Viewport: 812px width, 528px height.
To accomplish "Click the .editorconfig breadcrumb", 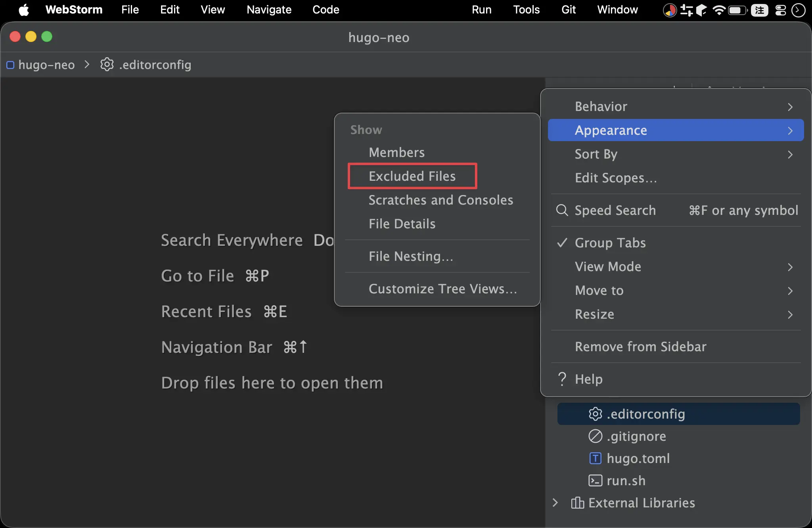I will click(x=146, y=65).
